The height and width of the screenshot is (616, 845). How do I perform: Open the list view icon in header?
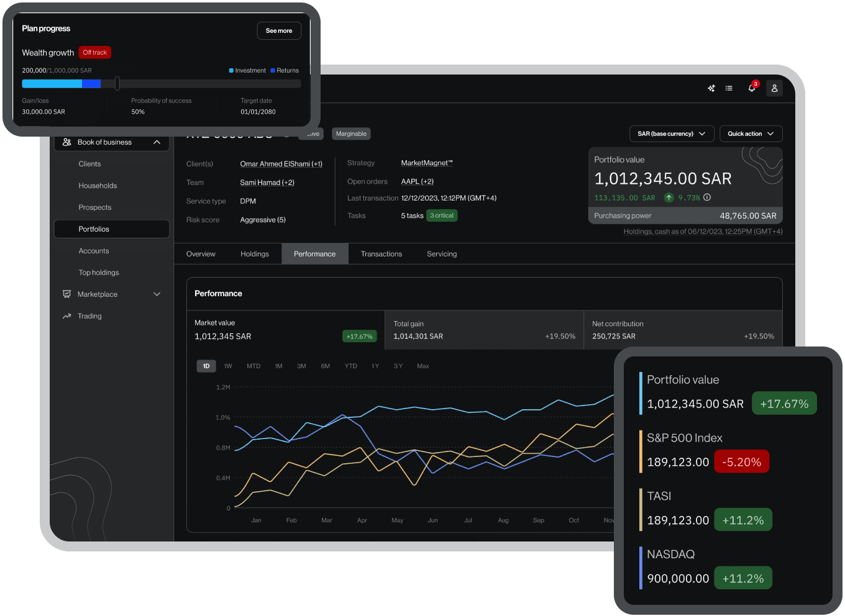pos(729,88)
